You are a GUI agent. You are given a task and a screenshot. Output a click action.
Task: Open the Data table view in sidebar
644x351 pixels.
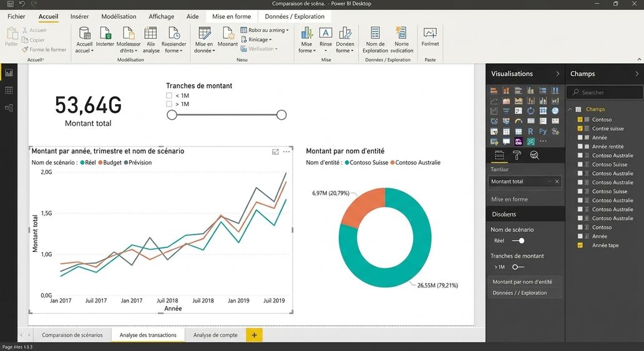click(9, 90)
